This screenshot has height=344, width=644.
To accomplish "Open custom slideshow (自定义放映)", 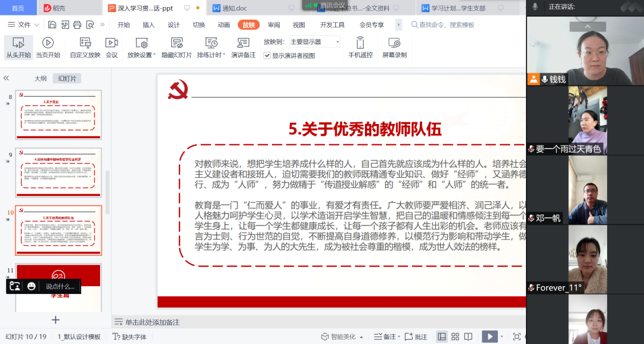I will [85, 48].
